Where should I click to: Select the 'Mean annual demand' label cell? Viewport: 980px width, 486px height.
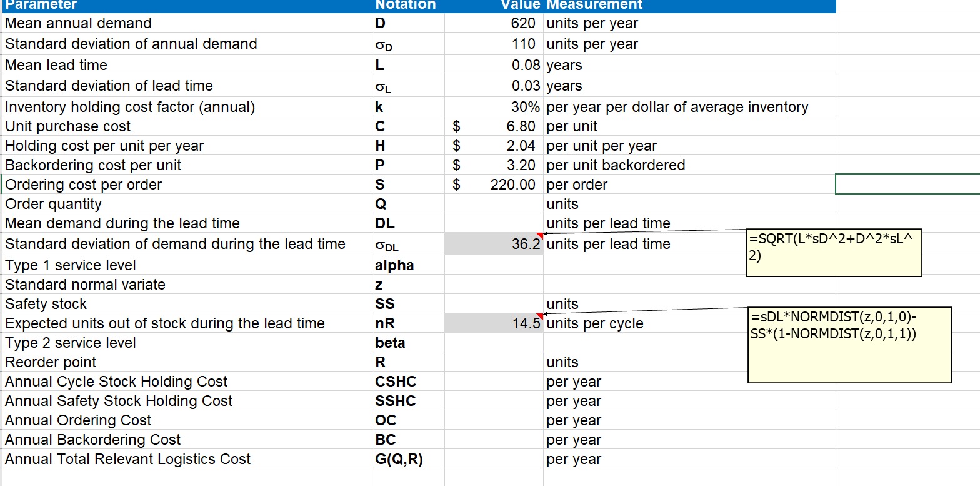187,23
